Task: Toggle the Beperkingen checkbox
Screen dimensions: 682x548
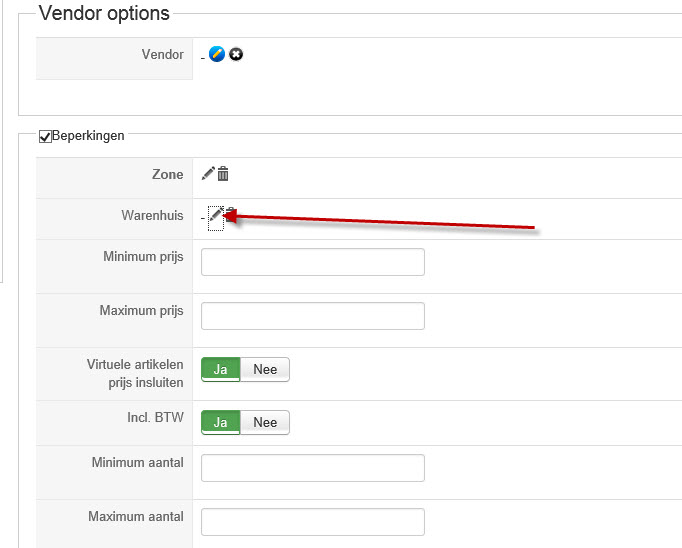Action: point(45,136)
